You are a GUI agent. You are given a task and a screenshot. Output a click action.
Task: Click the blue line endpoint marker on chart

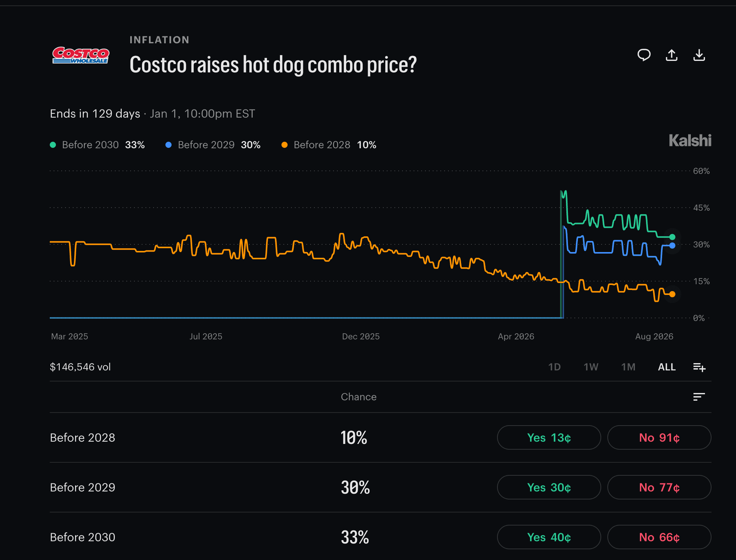[x=672, y=246]
